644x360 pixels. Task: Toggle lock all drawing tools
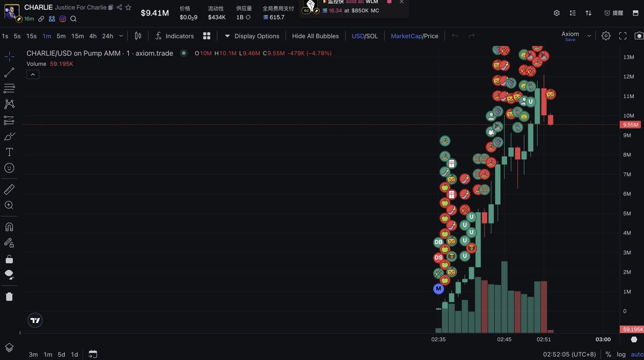pos(9,259)
